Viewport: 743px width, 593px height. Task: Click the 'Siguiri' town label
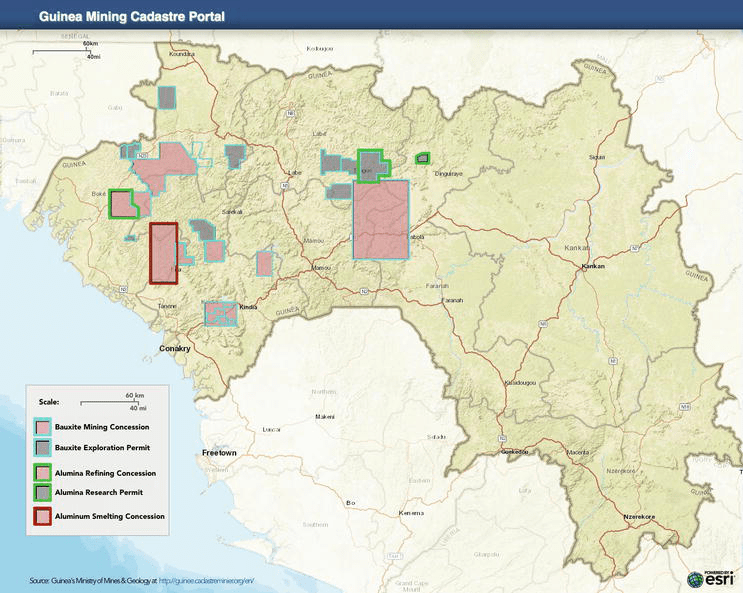pyautogui.click(x=597, y=157)
